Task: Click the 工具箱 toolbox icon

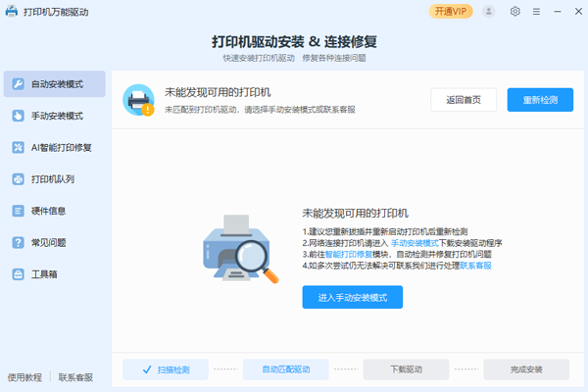Action: [x=18, y=274]
